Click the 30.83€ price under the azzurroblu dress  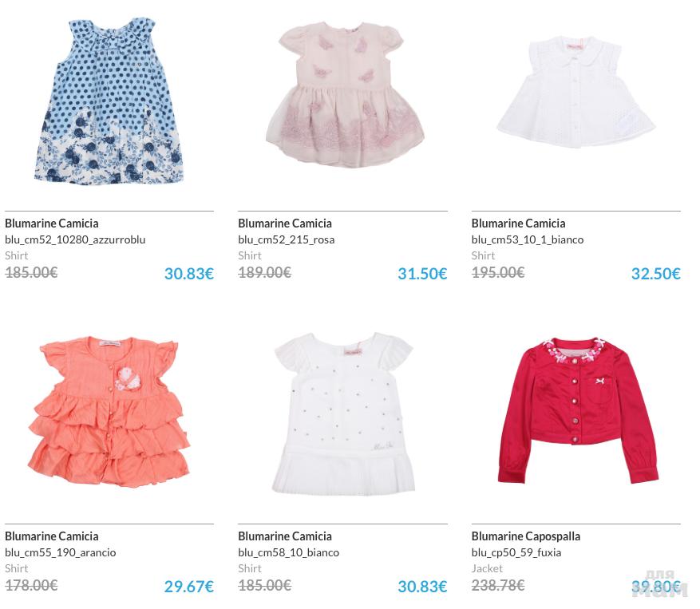pyautogui.click(x=189, y=274)
